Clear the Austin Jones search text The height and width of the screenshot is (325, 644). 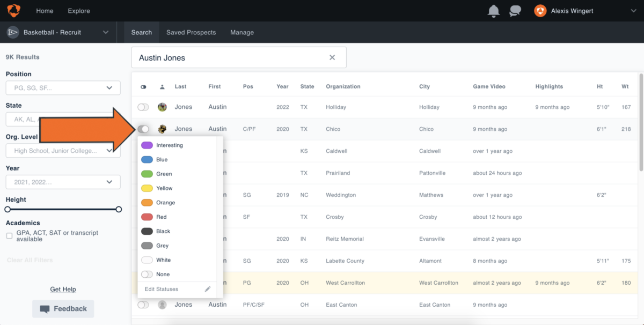click(332, 57)
